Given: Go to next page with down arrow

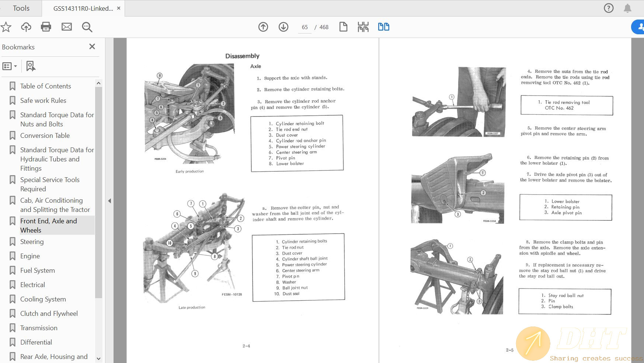Looking at the screenshot, I should point(283,27).
